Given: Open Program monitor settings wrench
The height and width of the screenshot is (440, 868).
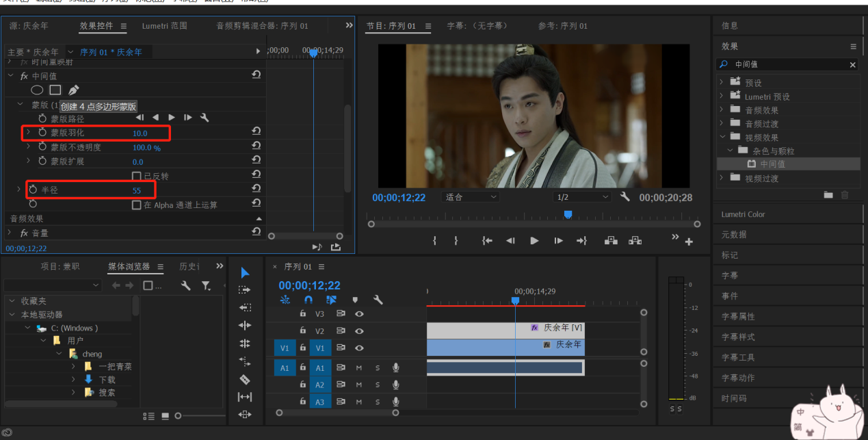Looking at the screenshot, I should [624, 197].
